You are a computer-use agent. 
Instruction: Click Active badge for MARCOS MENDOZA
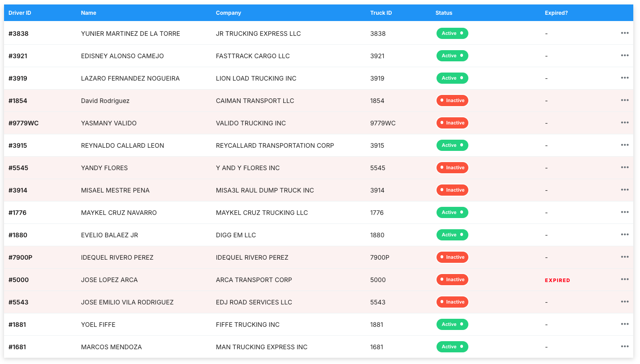point(452,347)
